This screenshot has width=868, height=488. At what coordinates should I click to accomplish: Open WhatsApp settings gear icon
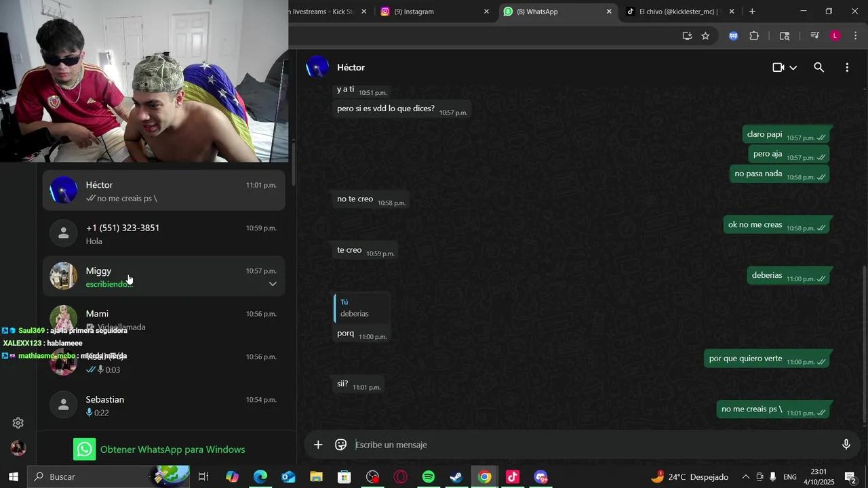[18, 423]
